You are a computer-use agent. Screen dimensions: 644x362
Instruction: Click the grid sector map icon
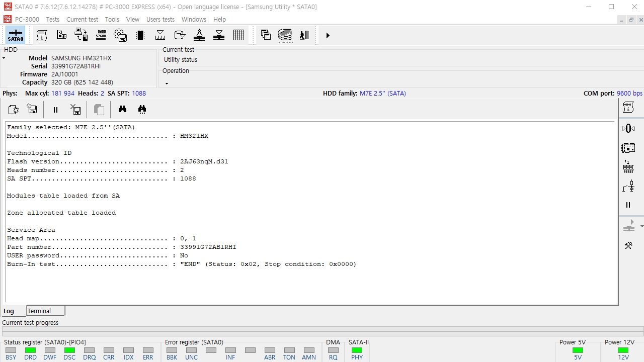(239, 35)
